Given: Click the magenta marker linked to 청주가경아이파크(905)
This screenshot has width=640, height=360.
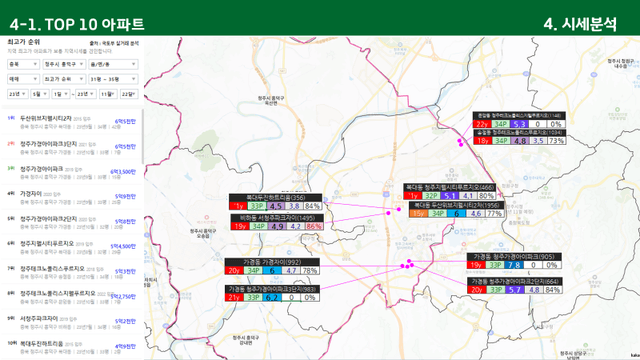Looking at the screenshot, I should tap(409, 261).
